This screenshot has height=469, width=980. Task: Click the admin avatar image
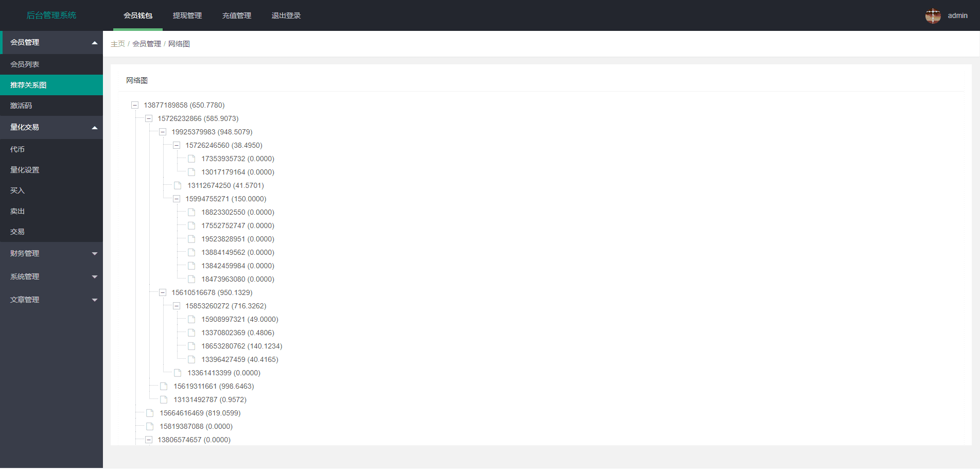(933, 15)
